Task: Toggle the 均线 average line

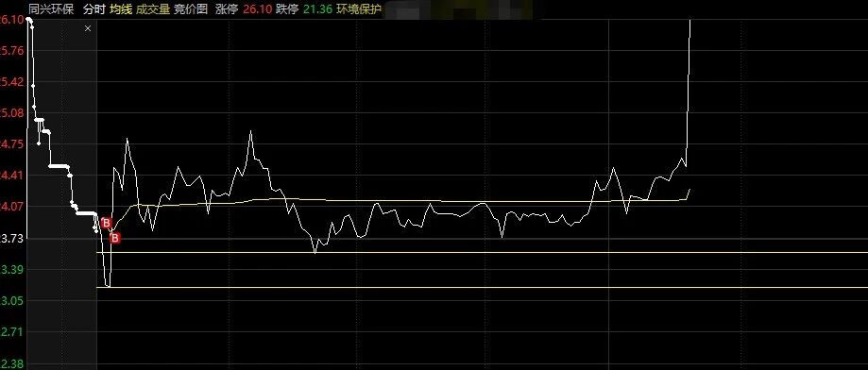Action: pyautogui.click(x=120, y=9)
